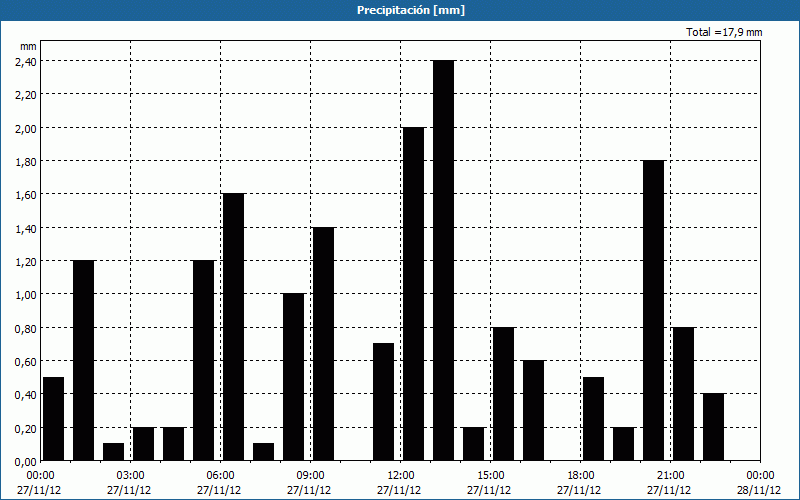Select the 06:00 time label on x-axis
800x500 pixels.
coord(220,476)
